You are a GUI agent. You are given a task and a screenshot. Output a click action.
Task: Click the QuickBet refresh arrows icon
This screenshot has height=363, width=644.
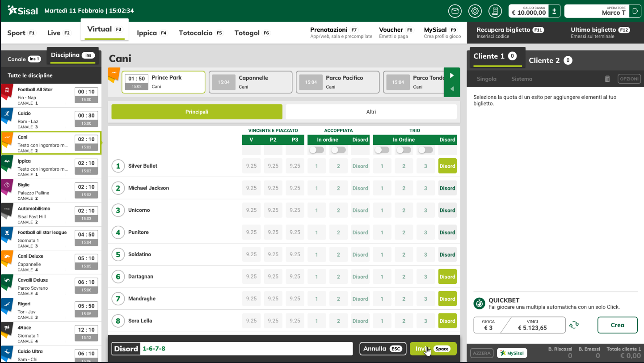click(x=574, y=325)
